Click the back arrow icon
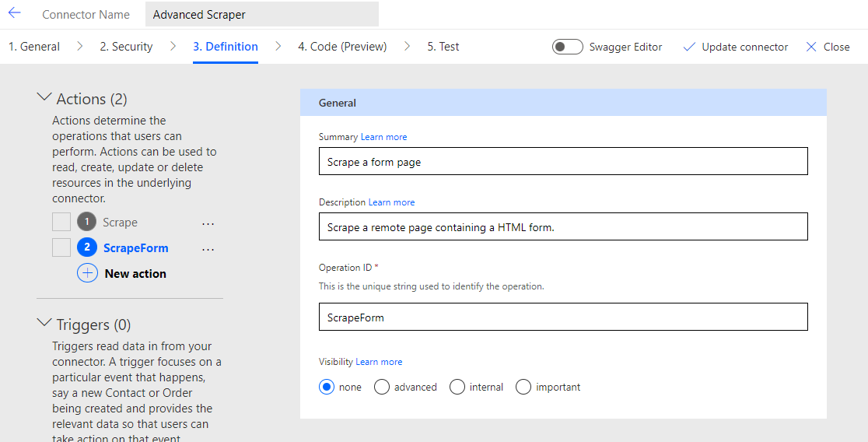This screenshot has width=868, height=442. click(15, 13)
